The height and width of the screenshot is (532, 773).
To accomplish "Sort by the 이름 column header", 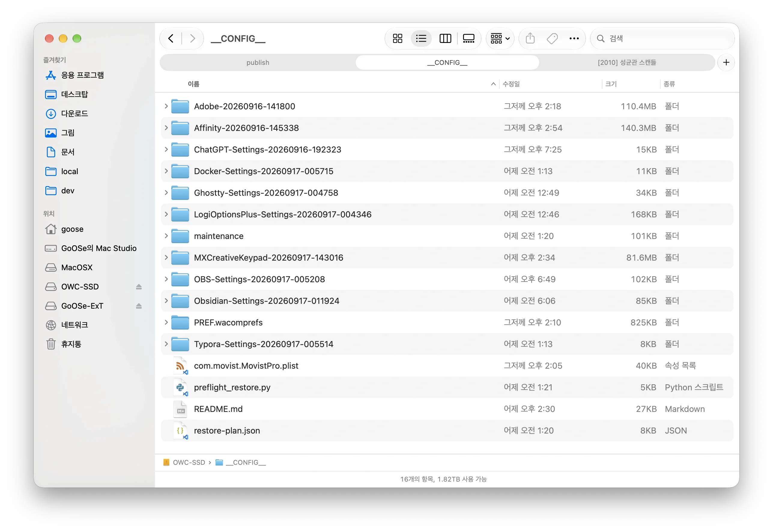I will [x=194, y=84].
